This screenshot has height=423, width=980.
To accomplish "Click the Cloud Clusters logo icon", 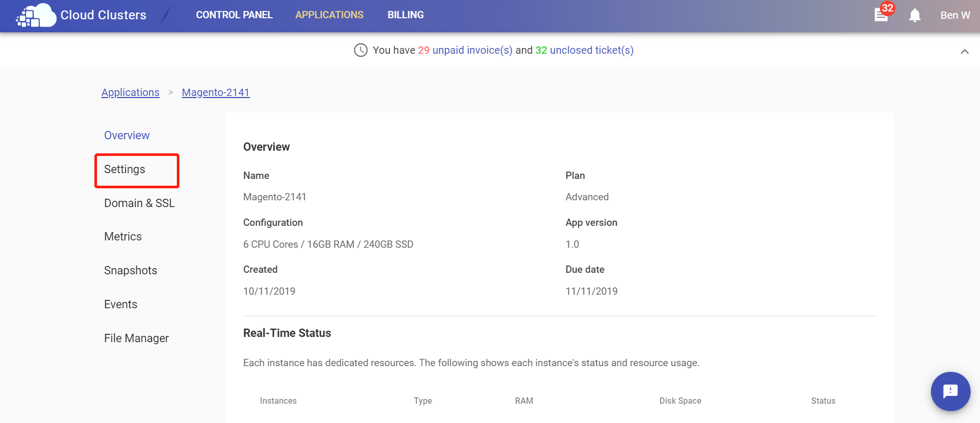I will click(36, 15).
